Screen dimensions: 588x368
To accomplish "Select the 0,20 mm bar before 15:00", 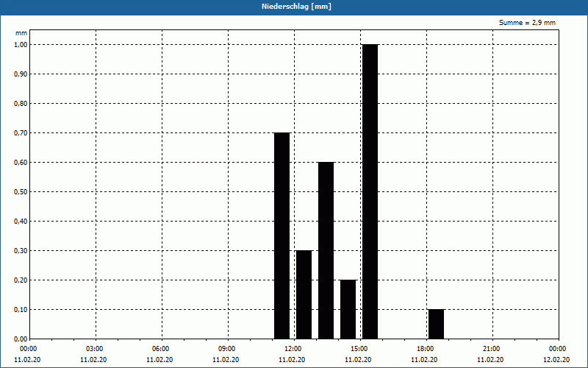I will [348, 309].
